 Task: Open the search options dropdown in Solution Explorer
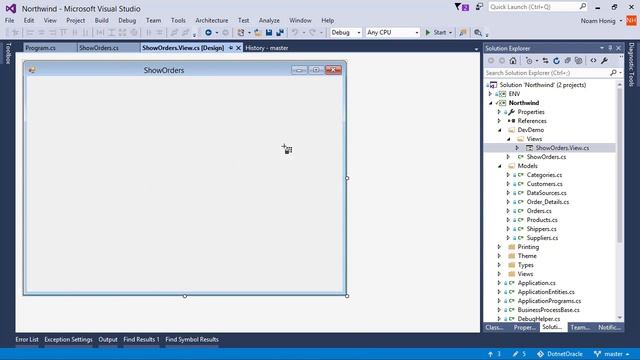(620, 73)
